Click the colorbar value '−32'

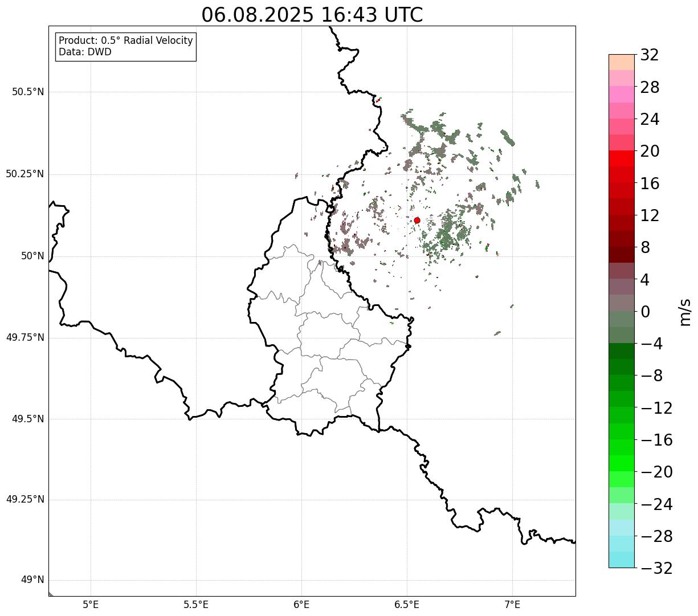pyautogui.click(x=656, y=568)
